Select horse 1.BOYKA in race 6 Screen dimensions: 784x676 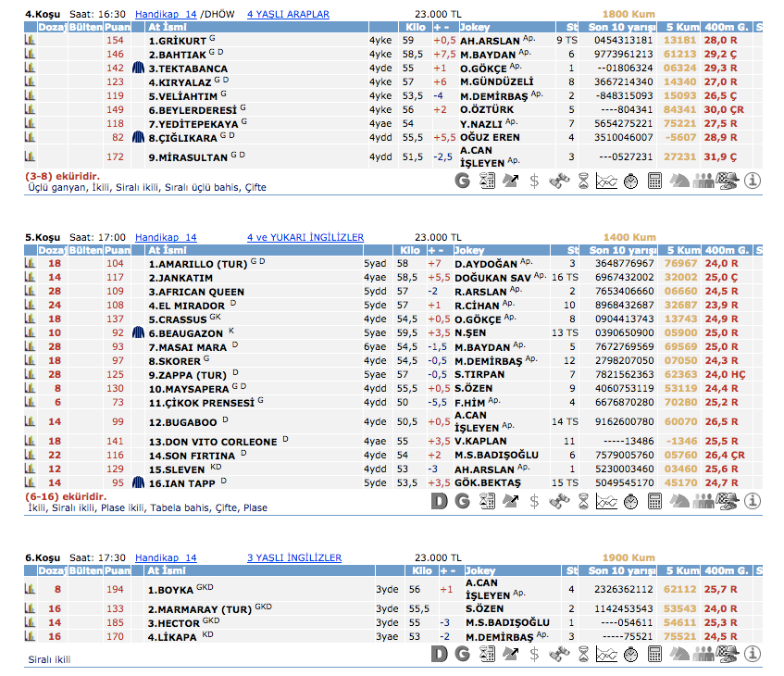pos(170,589)
